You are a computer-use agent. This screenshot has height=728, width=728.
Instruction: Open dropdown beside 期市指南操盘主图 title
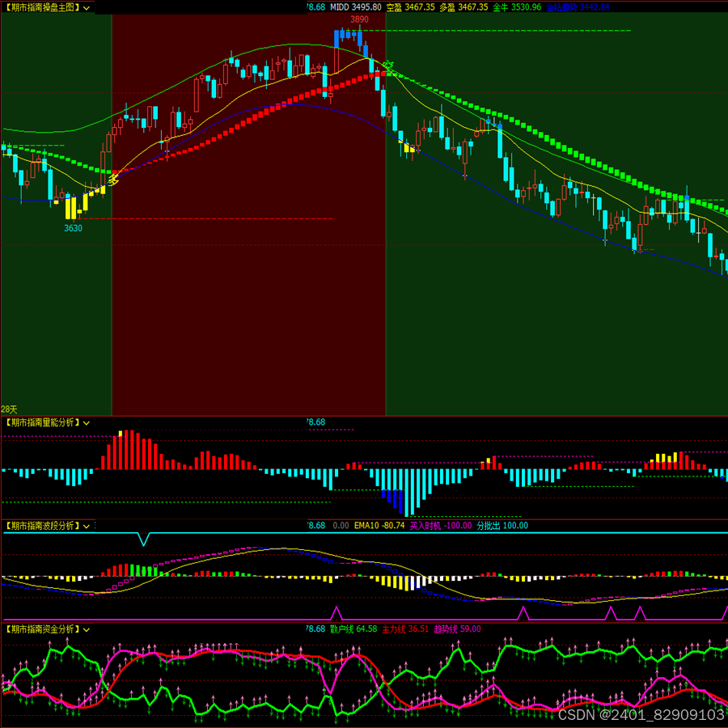(87, 8)
